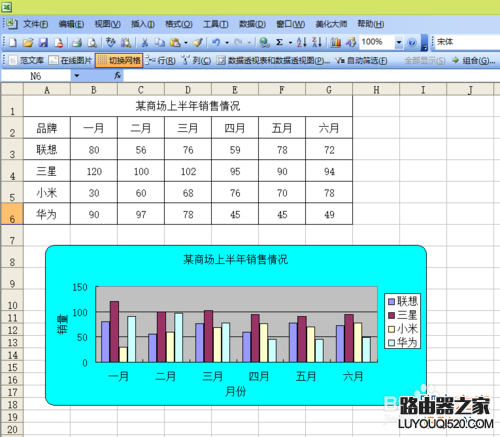Select cell with value 120

94,171
